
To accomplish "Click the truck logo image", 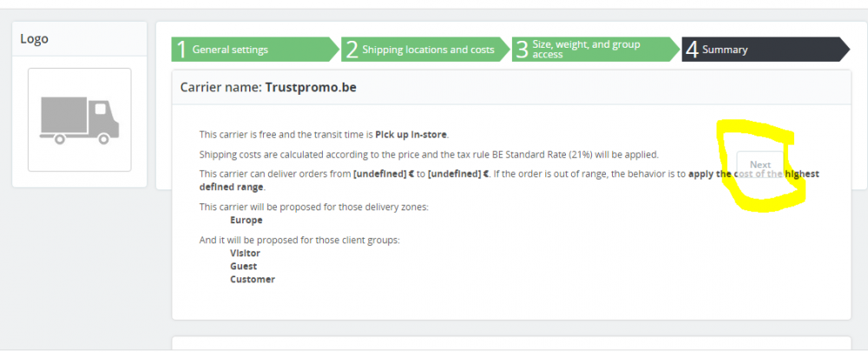I will [x=79, y=119].
